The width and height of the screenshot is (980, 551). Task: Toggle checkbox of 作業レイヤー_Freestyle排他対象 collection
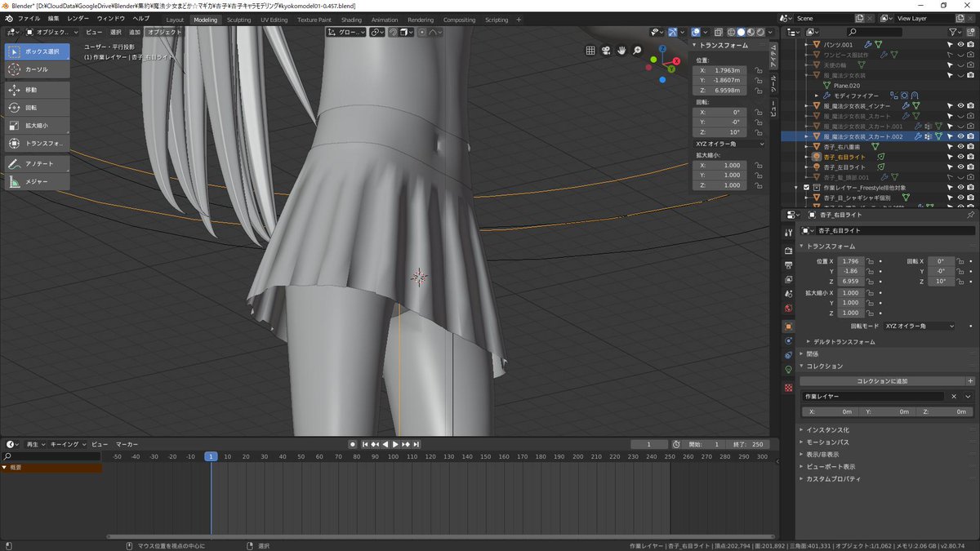coord(807,187)
